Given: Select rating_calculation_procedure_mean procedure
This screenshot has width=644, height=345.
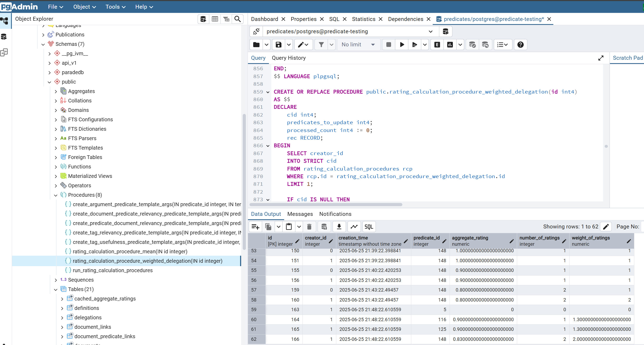Looking at the screenshot, I should [130, 251].
